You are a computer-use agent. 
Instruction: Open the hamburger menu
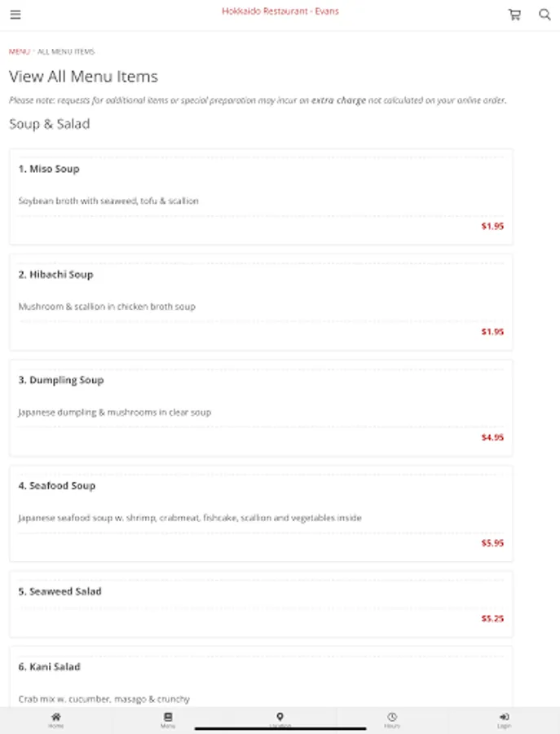pyautogui.click(x=15, y=15)
